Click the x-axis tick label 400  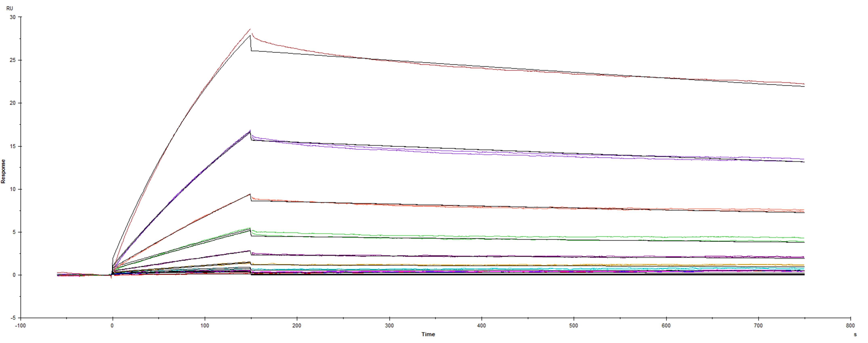pyautogui.click(x=481, y=326)
